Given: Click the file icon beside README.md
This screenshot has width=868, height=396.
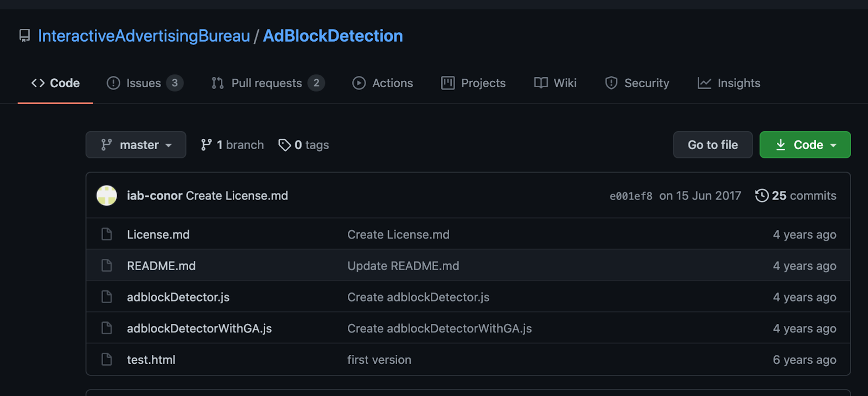Looking at the screenshot, I should coord(107,266).
